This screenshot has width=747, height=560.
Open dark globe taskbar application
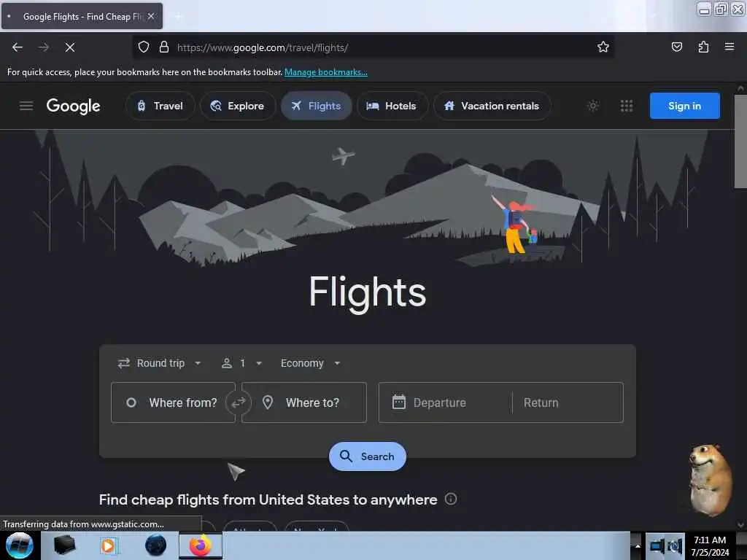(x=155, y=545)
